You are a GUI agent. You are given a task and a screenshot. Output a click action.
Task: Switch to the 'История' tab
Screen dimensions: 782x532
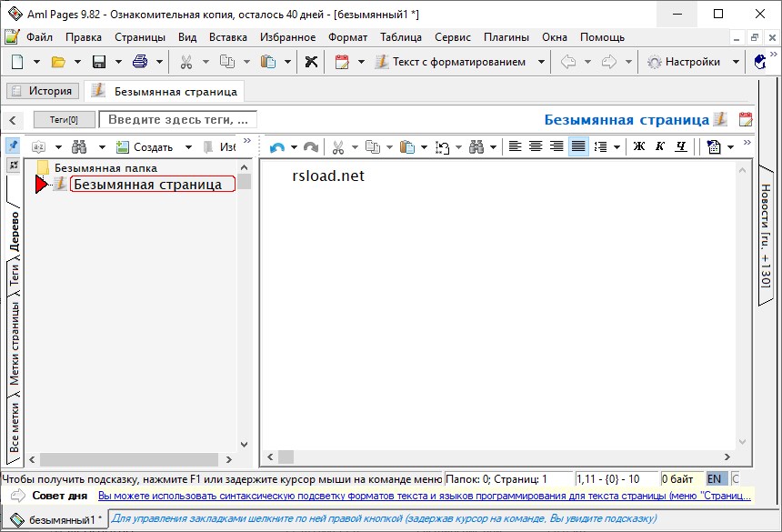coord(41,91)
